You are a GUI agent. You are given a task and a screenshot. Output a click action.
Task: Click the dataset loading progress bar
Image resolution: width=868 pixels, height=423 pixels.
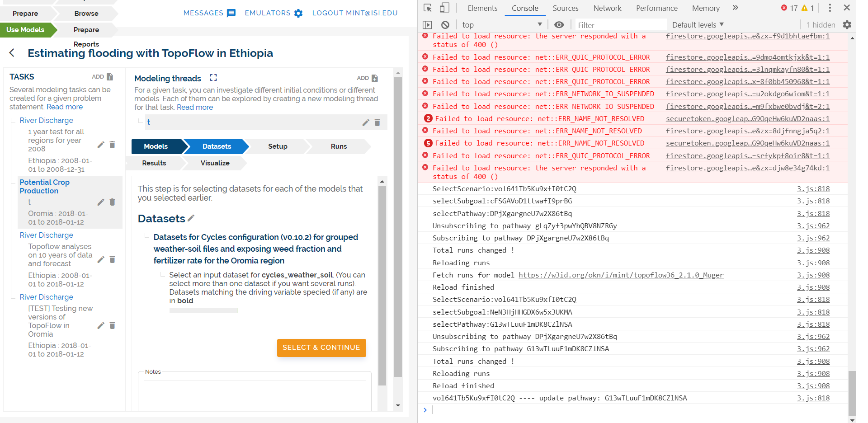(203, 310)
